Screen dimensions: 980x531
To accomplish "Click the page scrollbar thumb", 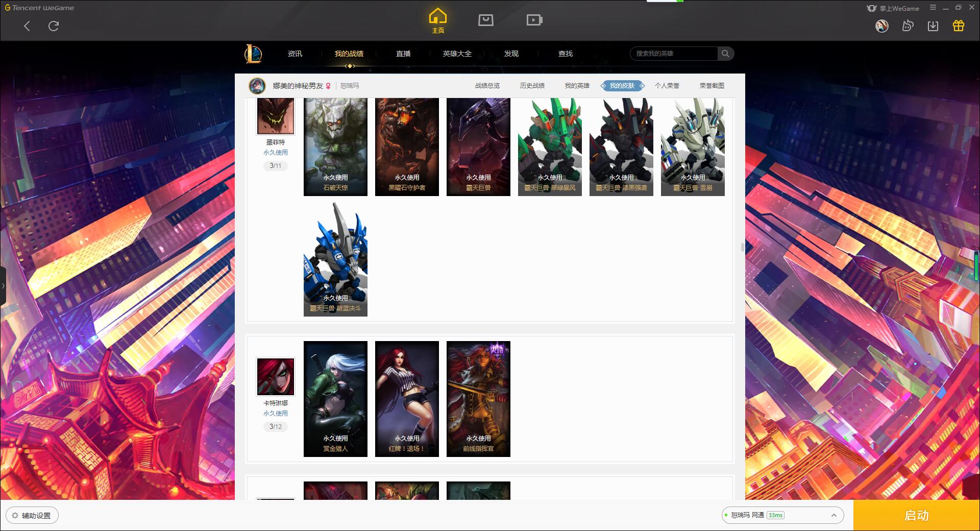I will [x=743, y=247].
